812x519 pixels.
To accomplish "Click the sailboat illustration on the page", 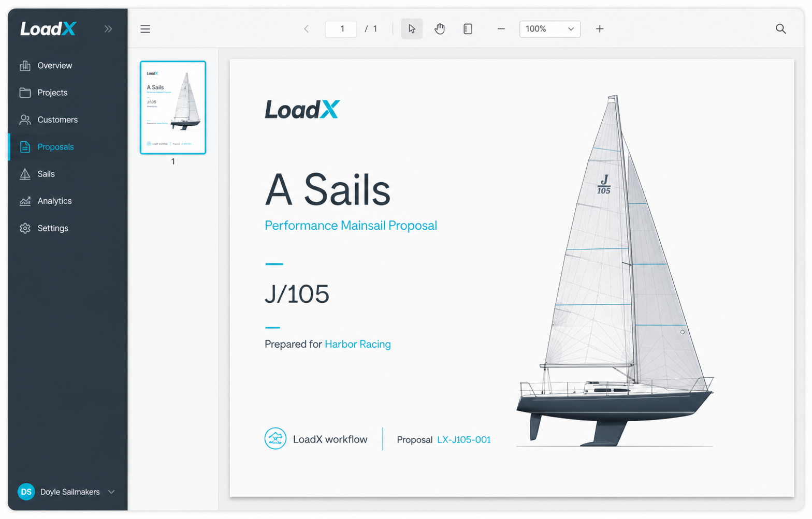I will point(615,270).
